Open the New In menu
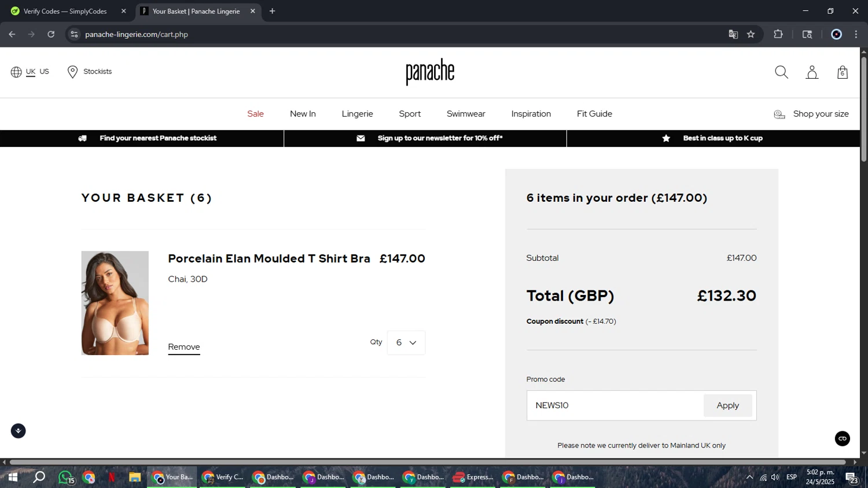This screenshot has height=488, width=868. pyautogui.click(x=303, y=114)
